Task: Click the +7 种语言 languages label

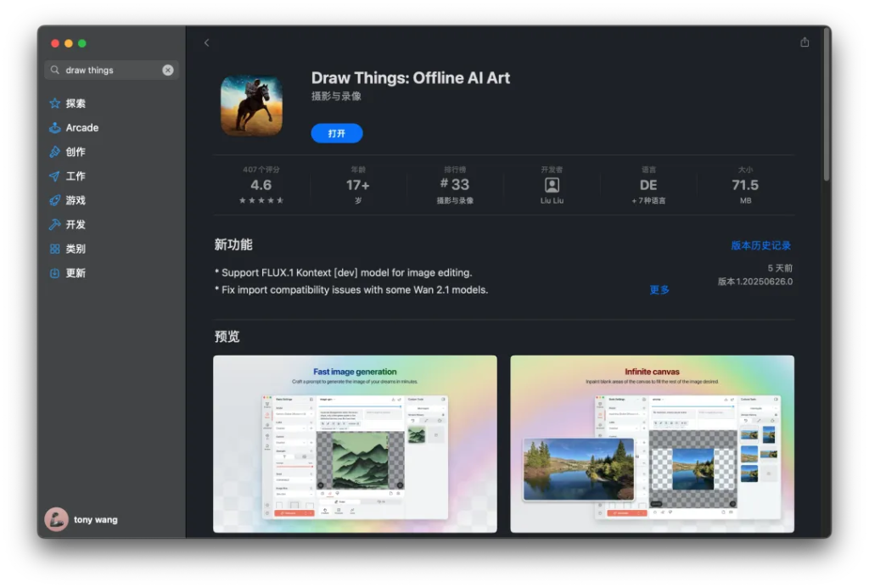Action: (648, 200)
